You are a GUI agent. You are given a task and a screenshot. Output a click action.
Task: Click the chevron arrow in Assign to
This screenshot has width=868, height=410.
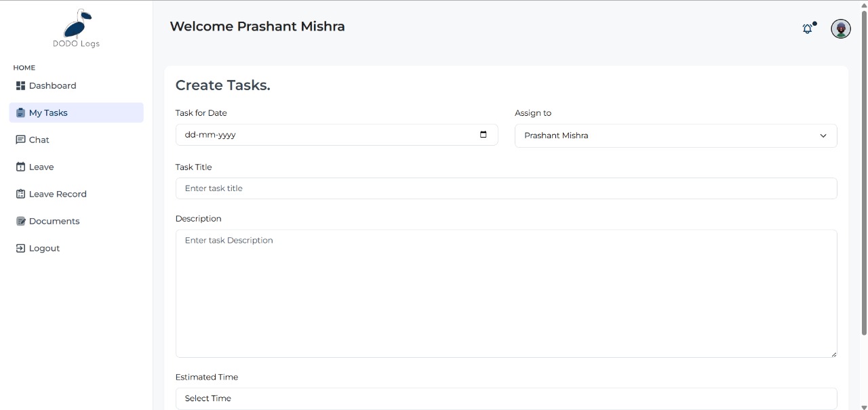pos(823,136)
